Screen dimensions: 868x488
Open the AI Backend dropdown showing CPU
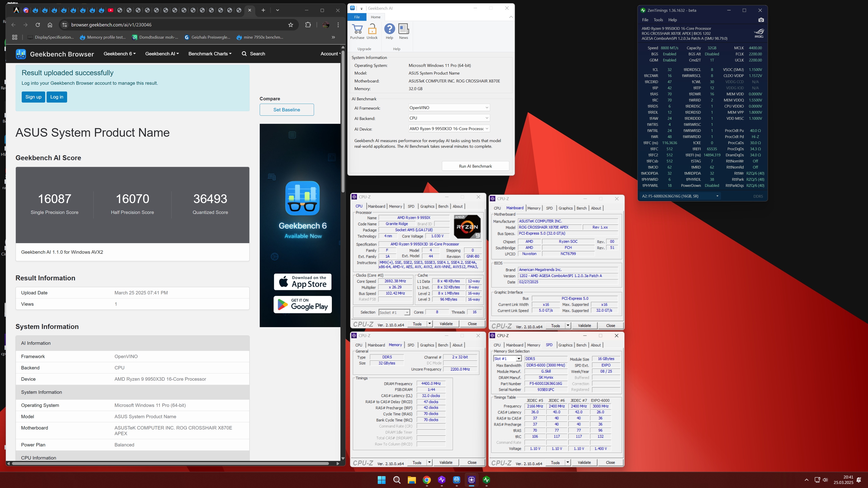pos(449,118)
